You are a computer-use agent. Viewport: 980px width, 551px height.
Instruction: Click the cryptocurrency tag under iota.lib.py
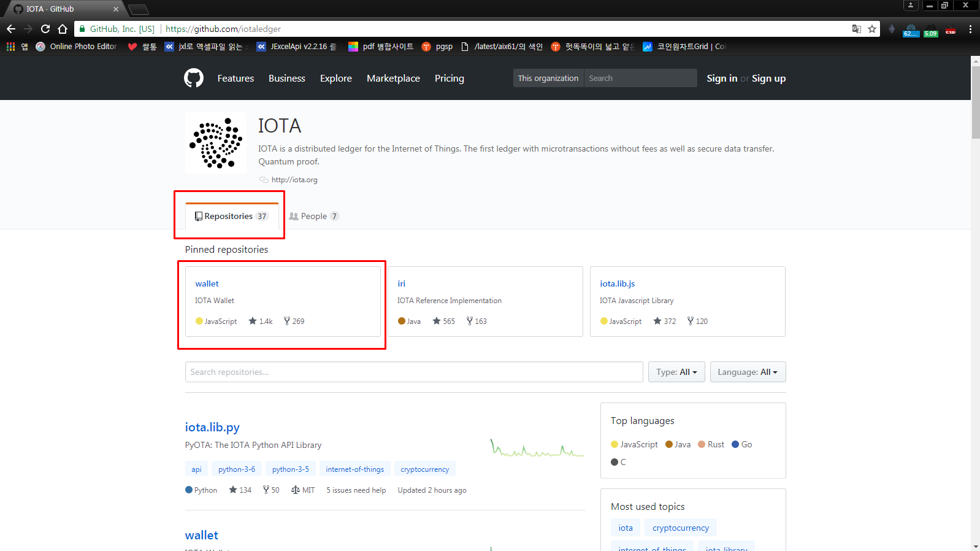425,469
